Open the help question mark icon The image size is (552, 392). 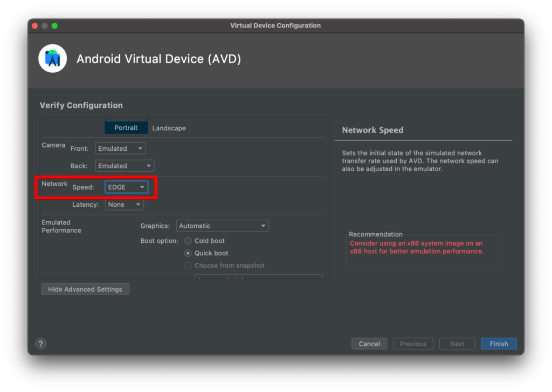point(40,344)
